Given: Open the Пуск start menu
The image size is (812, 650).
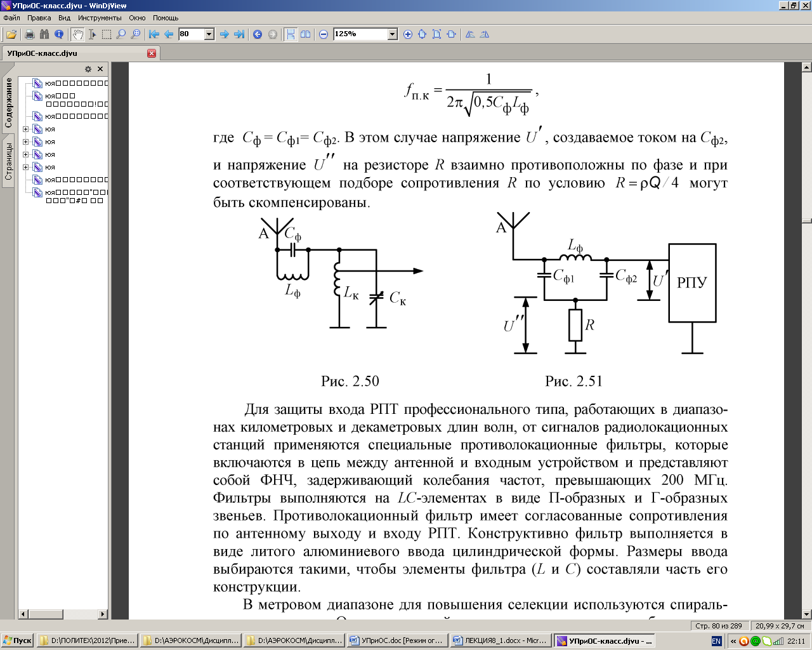Looking at the screenshot, I should pos(17,641).
